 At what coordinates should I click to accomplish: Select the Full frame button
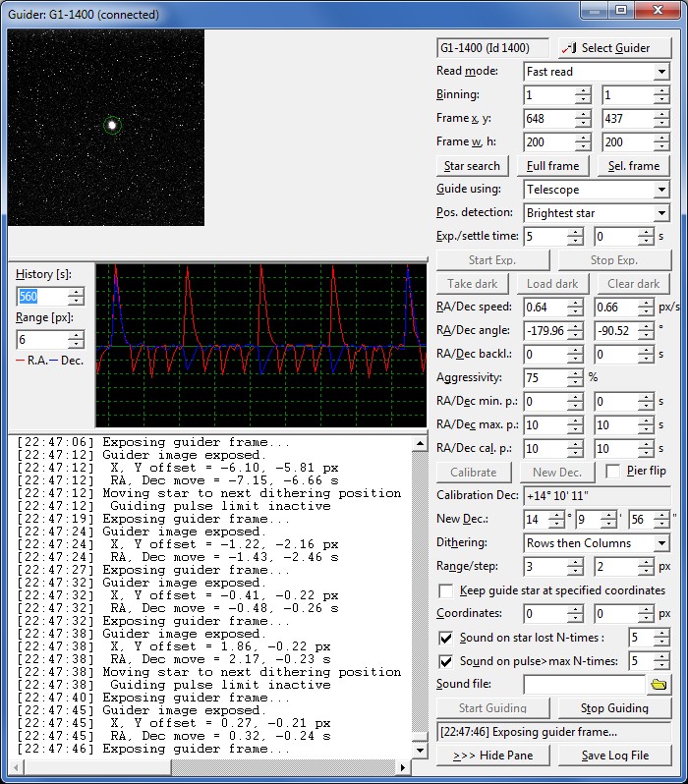click(x=554, y=166)
